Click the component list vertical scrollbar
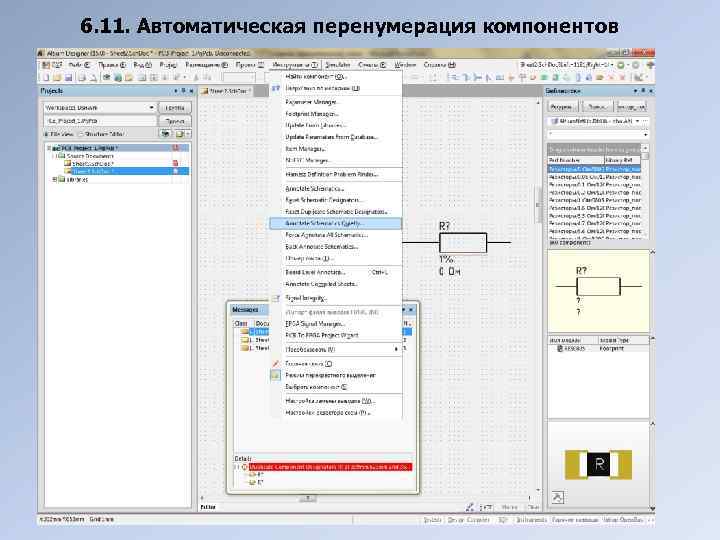 645,191
